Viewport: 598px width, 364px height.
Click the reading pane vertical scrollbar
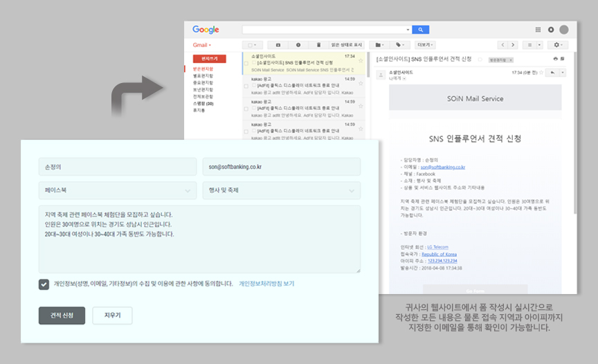coord(575,134)
